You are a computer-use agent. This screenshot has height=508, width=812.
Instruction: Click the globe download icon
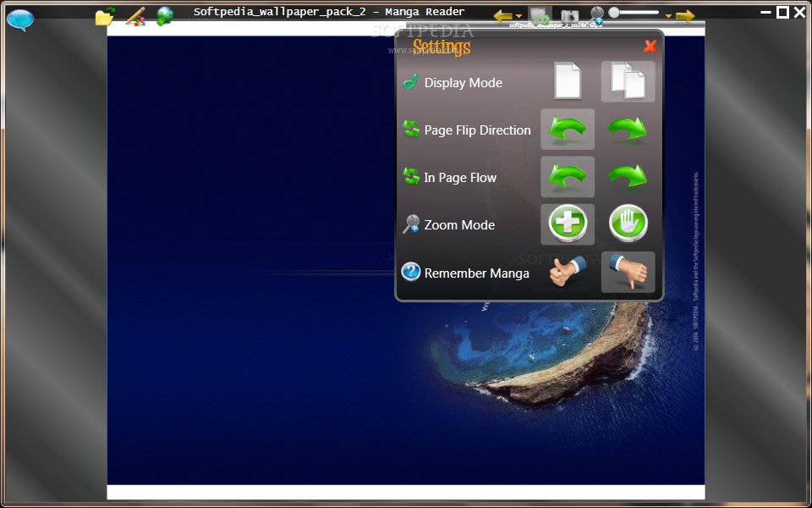point(165,17)
